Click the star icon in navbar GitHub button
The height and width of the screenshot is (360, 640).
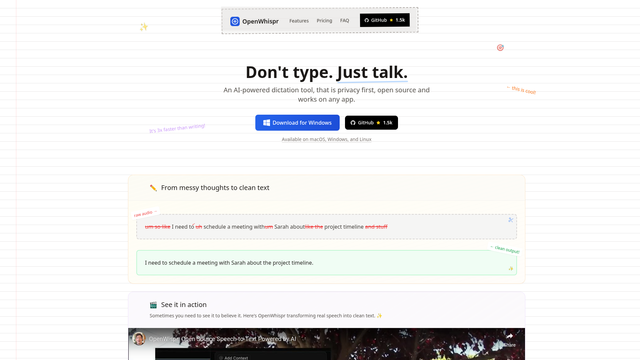(391, 20)
